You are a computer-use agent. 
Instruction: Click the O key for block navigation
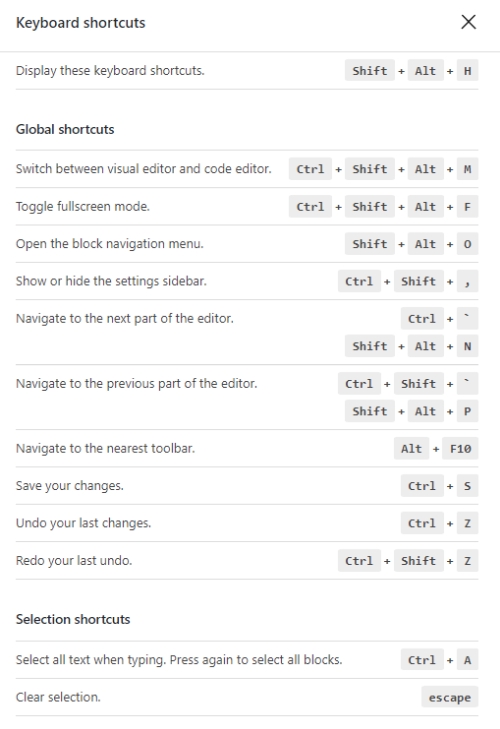click(467, 244)
